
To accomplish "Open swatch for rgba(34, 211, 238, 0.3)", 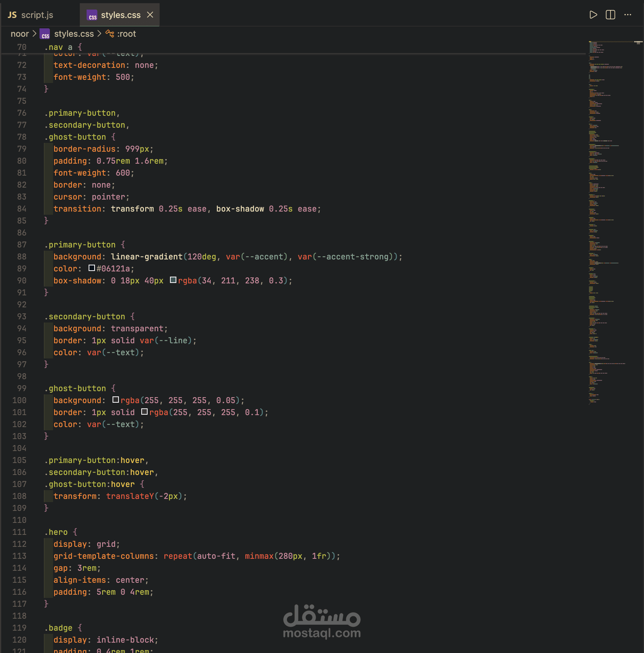I will (173, 280).
